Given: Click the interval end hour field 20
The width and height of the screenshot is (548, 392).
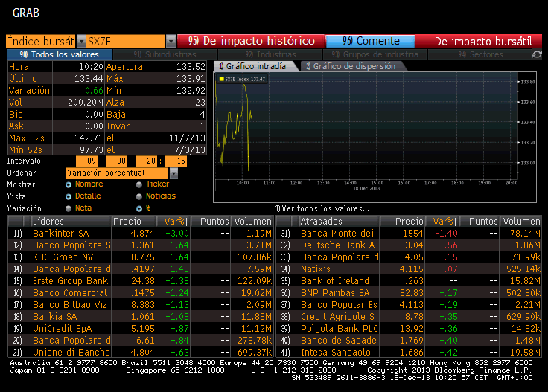Looking at the screenshot, I should pos(146,161).
